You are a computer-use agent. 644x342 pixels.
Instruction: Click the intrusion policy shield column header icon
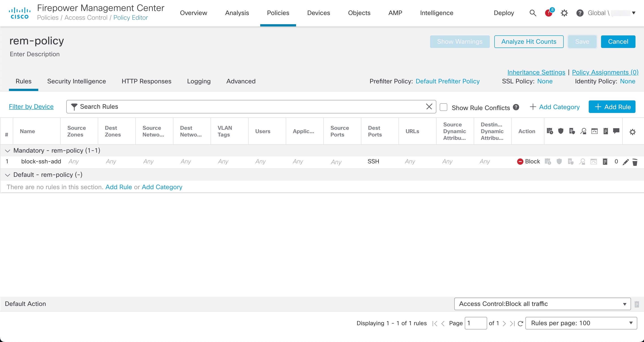point(561,131)
